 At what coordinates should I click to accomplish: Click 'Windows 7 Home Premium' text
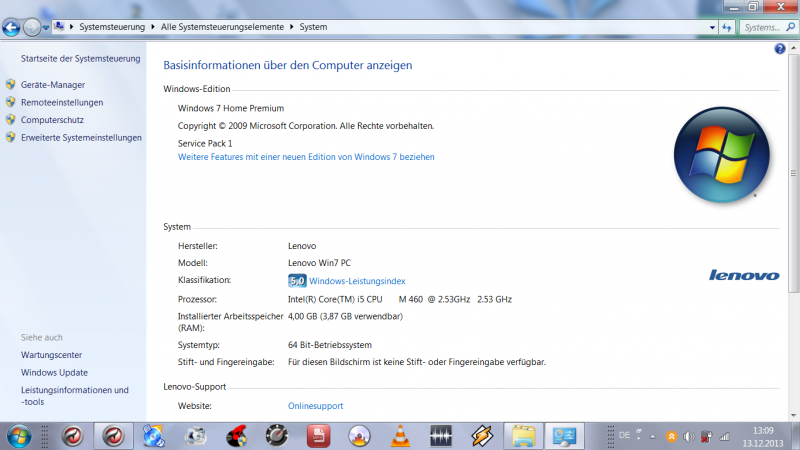[231, 108]
